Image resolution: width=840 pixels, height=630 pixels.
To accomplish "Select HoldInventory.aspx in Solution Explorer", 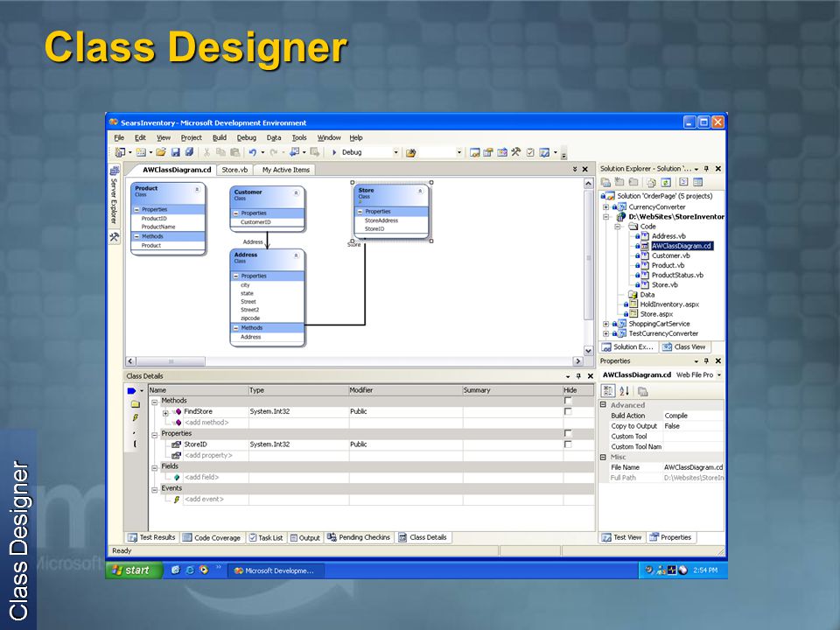I will click(x=669, y=304).
